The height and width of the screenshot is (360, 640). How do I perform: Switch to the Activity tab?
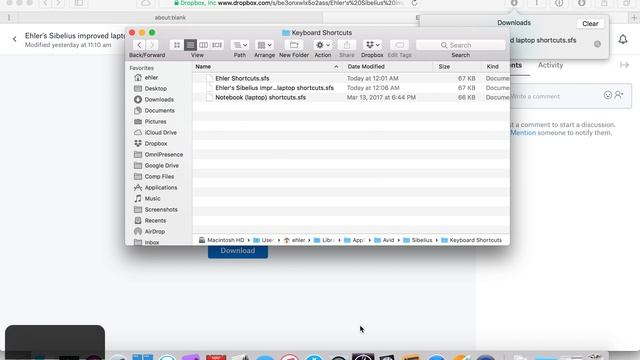550,65
